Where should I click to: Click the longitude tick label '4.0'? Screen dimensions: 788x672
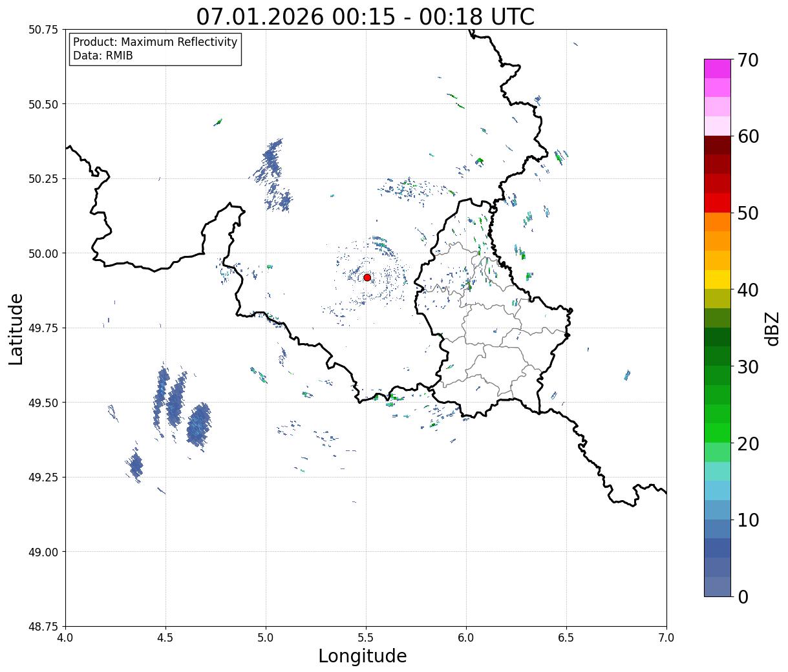(x=65, y=638)
